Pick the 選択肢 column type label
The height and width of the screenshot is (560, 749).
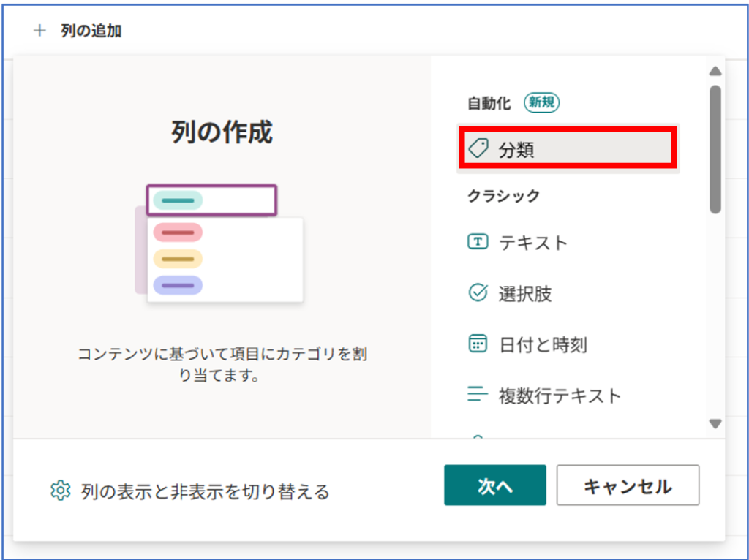tap(525, 294)
